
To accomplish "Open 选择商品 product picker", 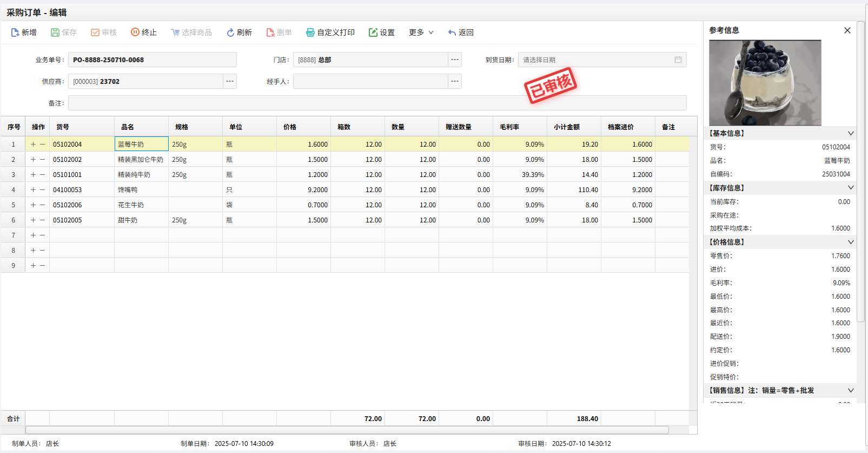I will pos(191,32).
